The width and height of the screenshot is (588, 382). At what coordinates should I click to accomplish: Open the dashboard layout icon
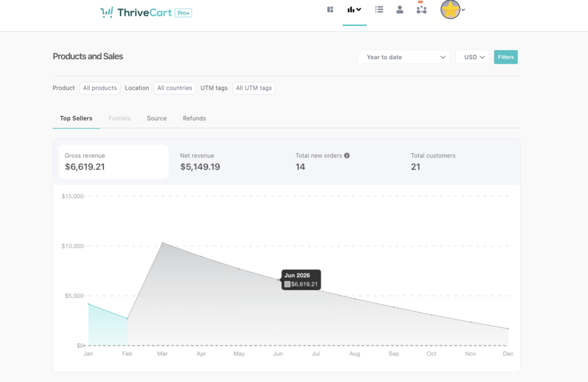tap(330, 10)
